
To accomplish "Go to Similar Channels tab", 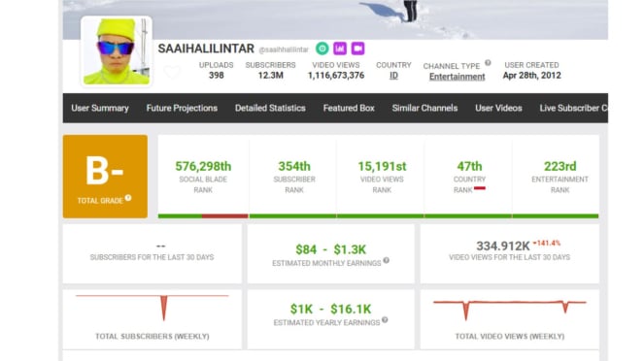I will coord(424,108).
